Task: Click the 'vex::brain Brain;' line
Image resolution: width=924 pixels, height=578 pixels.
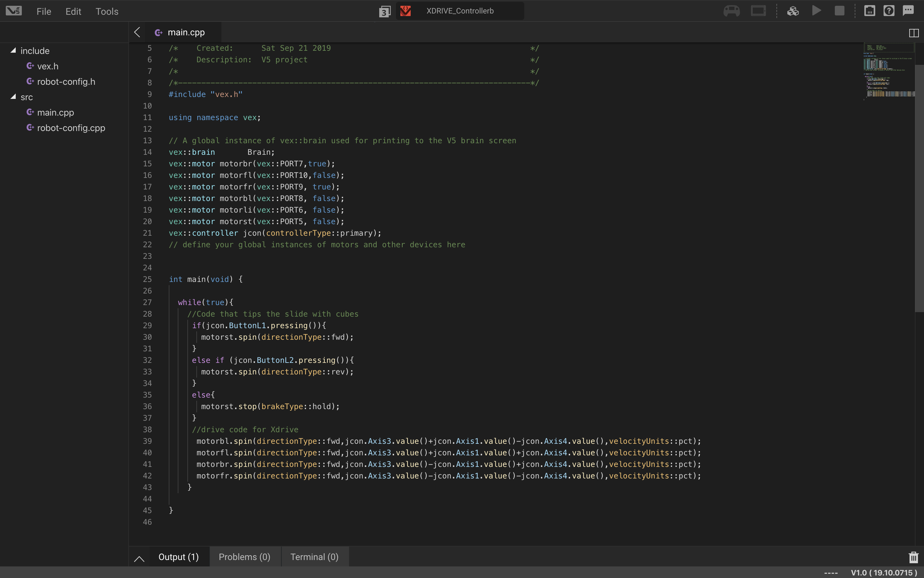Action: pos(221,152)
